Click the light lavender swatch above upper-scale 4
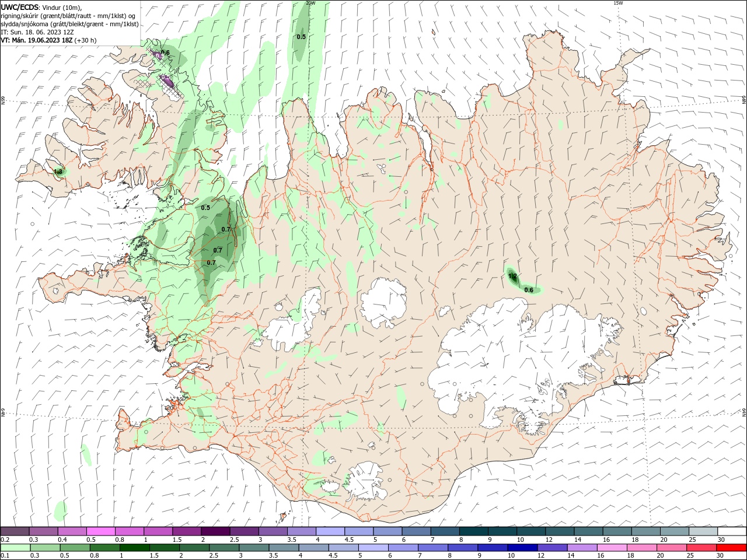 click(x=330, y=531)
